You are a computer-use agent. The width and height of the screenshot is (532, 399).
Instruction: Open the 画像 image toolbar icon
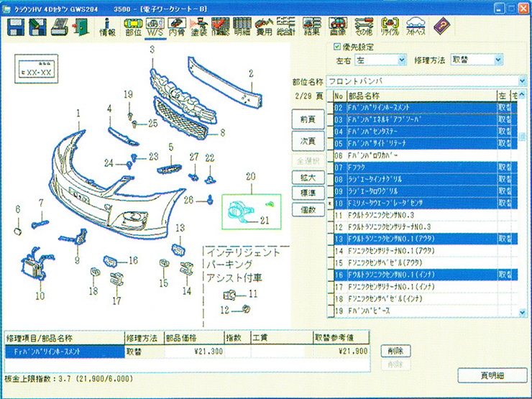[339, 27]
